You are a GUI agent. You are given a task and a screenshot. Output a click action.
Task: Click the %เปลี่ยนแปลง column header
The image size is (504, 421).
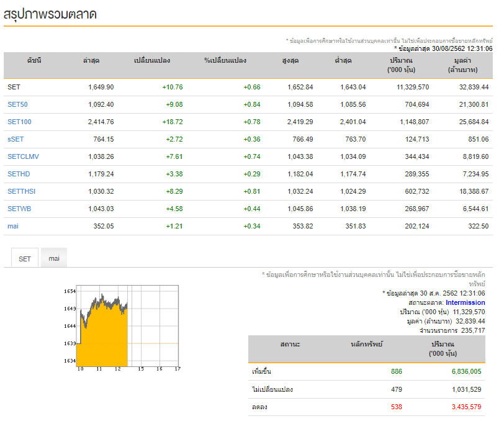225,60
